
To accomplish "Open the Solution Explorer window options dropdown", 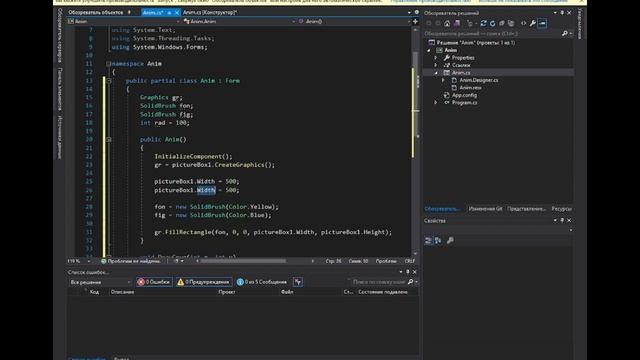I will click(555, 13).
